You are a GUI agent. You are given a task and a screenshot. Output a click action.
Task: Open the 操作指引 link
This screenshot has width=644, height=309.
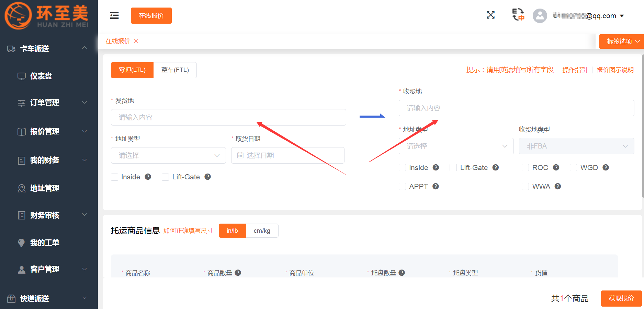coord(575,70)
